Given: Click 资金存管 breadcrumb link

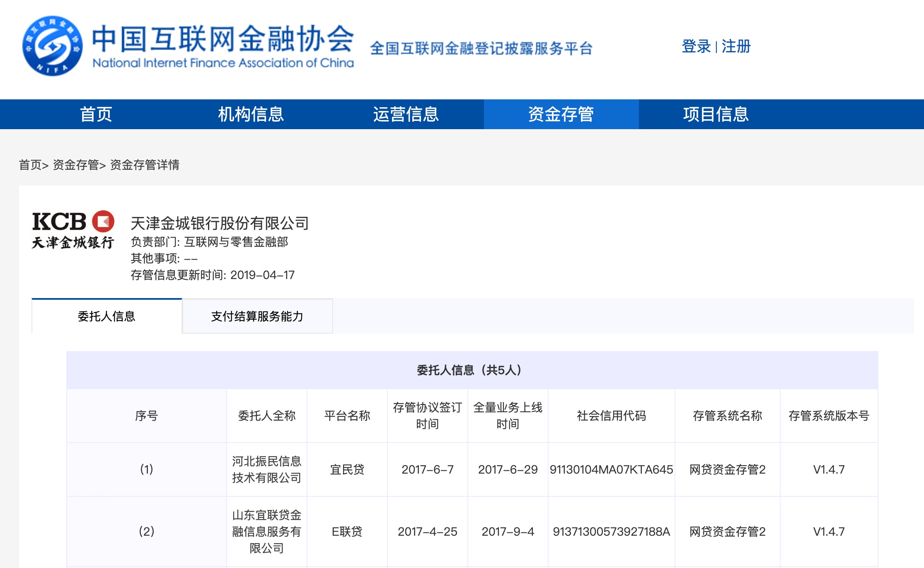Looking at the screenshot, I should [x=76, y=165].
